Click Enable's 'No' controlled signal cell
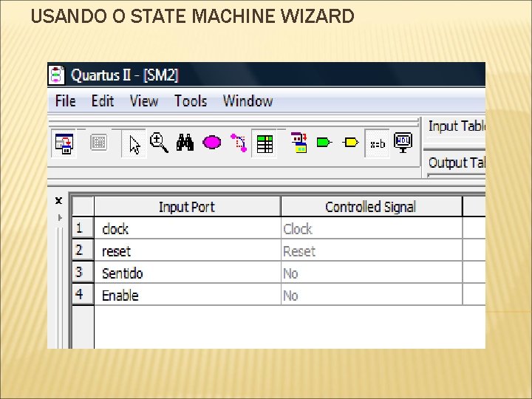This screenshot has height=399, width=532. click(372, 294)
